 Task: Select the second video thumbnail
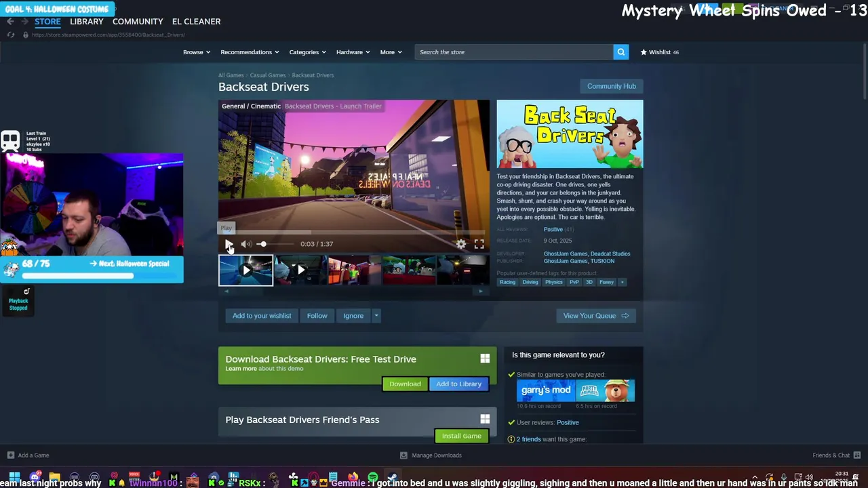(300, 270)
